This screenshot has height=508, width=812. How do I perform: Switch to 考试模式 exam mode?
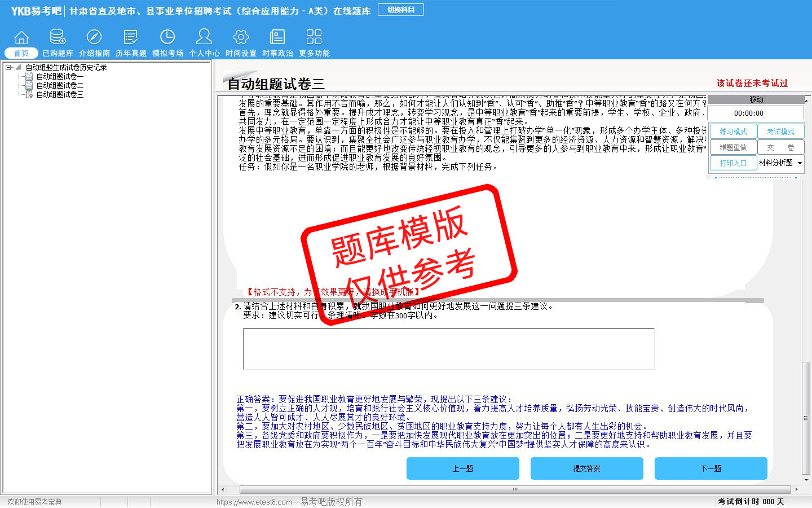click(780, 132)
